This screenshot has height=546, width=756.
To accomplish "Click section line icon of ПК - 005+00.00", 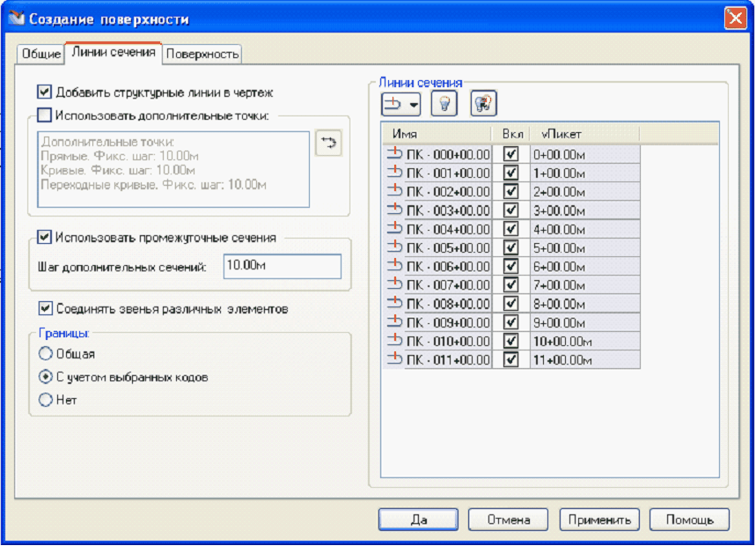I will click(393, 247).
